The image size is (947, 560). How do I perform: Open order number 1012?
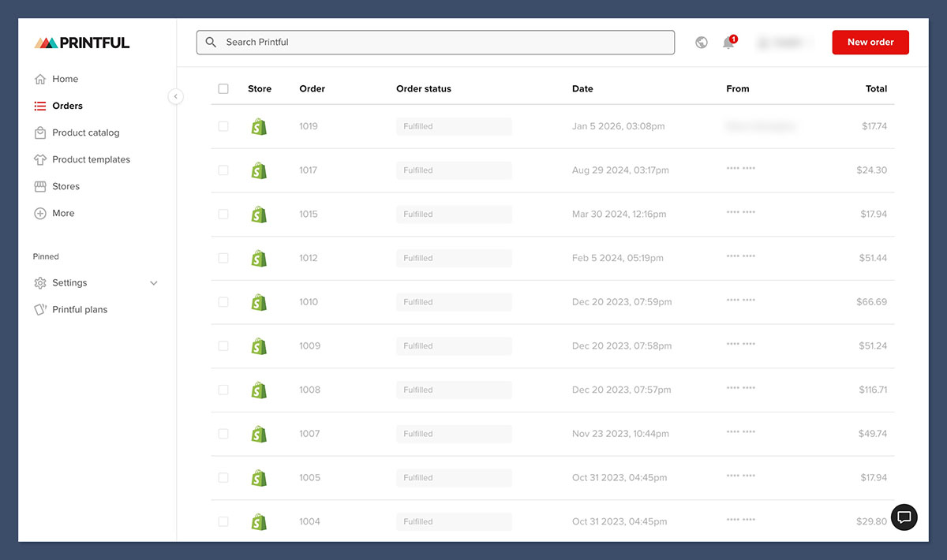point(309,258)
